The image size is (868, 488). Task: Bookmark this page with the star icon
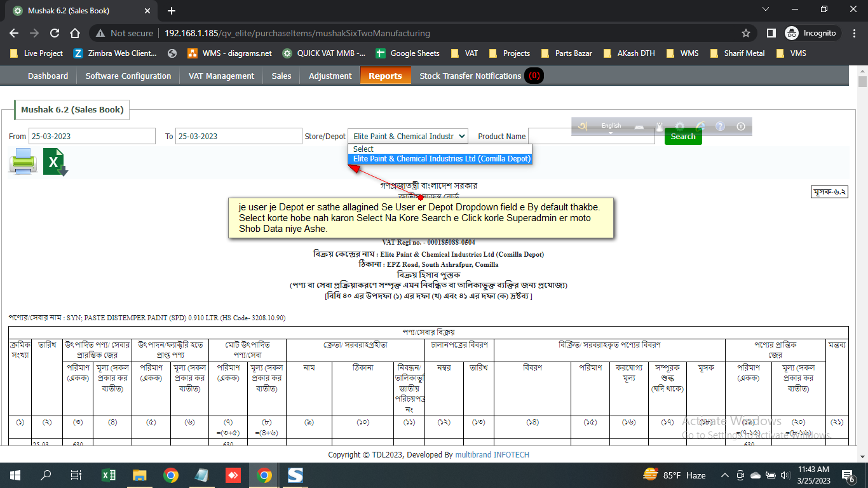746,33
